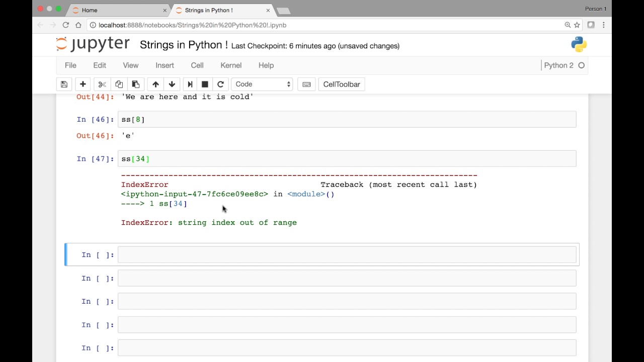Image resolution: width=644 pixels, height=362 pixels.
Task: Open the command palette keyboard icon
Action: click(x=306, y=84)
